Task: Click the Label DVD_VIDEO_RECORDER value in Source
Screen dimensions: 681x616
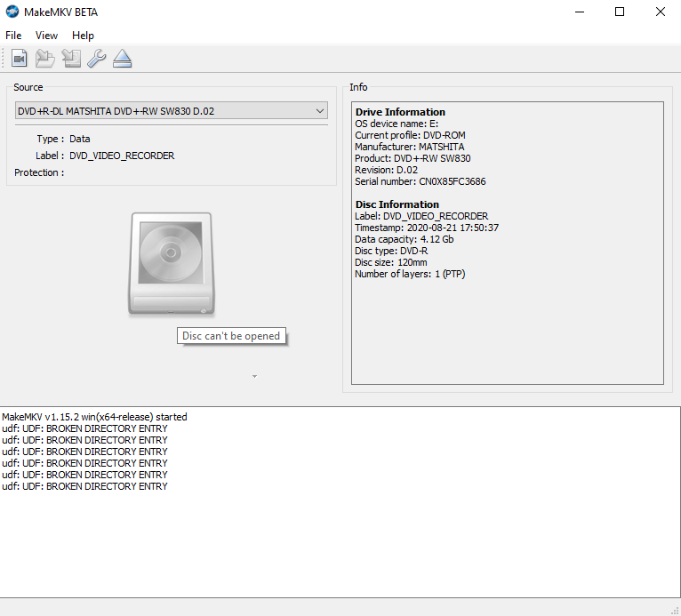Action: click(122, 156)
